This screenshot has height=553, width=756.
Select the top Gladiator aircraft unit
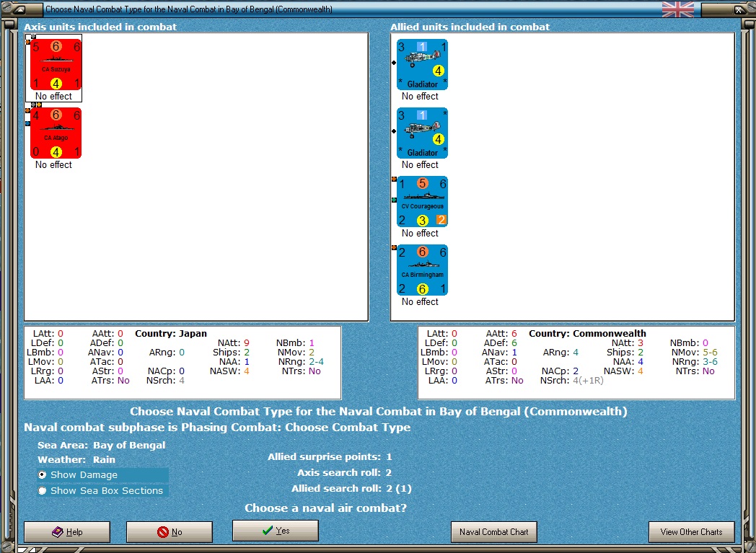tap(422, 65)
